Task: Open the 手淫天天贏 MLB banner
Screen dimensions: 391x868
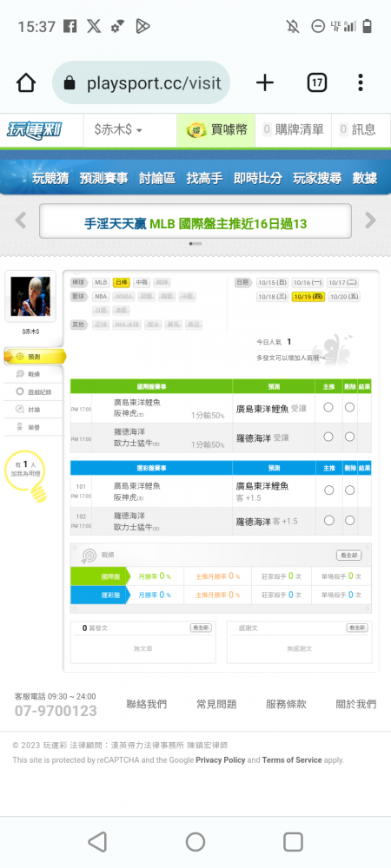Action: click(x=195, y=223)
